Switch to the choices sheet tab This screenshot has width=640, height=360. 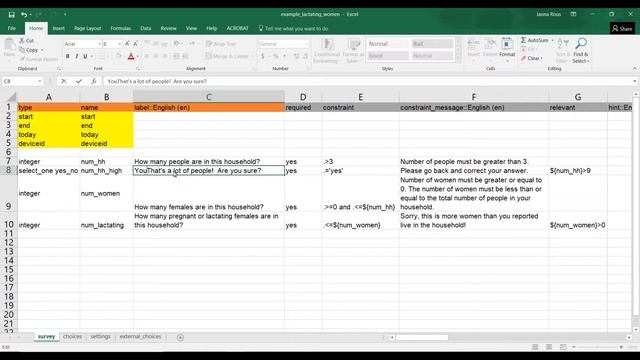pos(72,337)
